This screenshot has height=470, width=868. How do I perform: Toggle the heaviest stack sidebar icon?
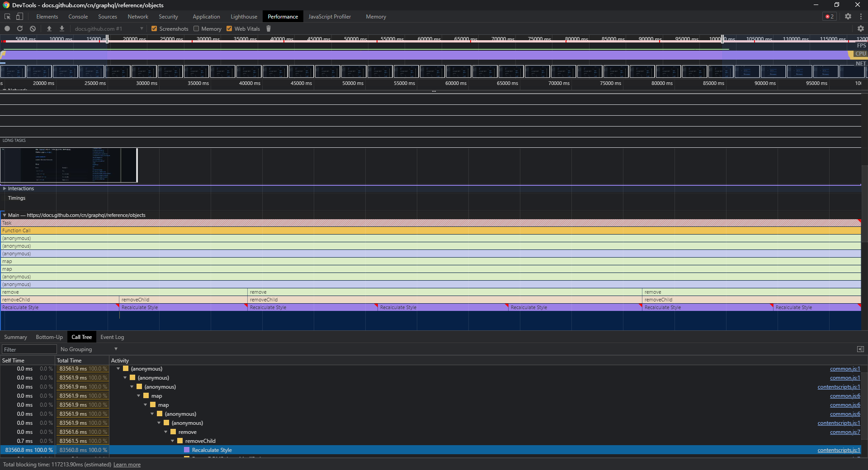[x=860, y=349]
